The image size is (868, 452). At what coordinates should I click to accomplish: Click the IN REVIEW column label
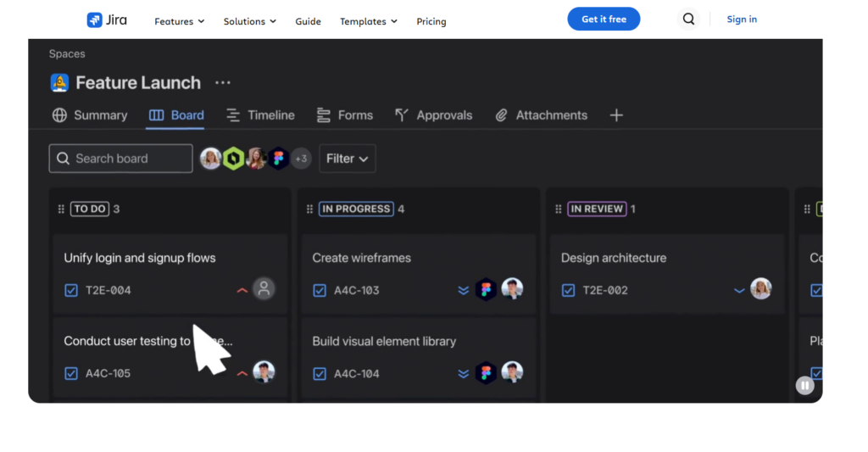tap(597, 209)
